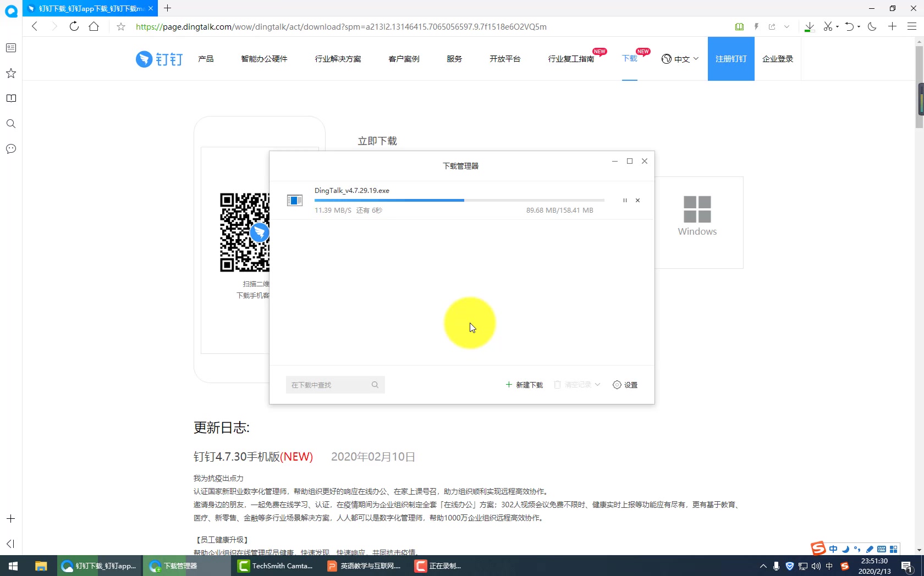
Task: Click the undo closed tab icon
Action: [x=850, y=26]
